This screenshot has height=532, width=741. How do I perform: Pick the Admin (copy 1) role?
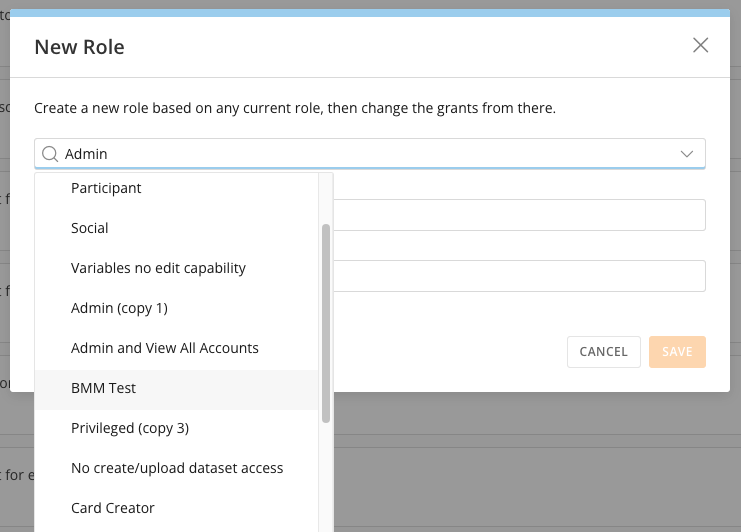click(x=119, y=308)
